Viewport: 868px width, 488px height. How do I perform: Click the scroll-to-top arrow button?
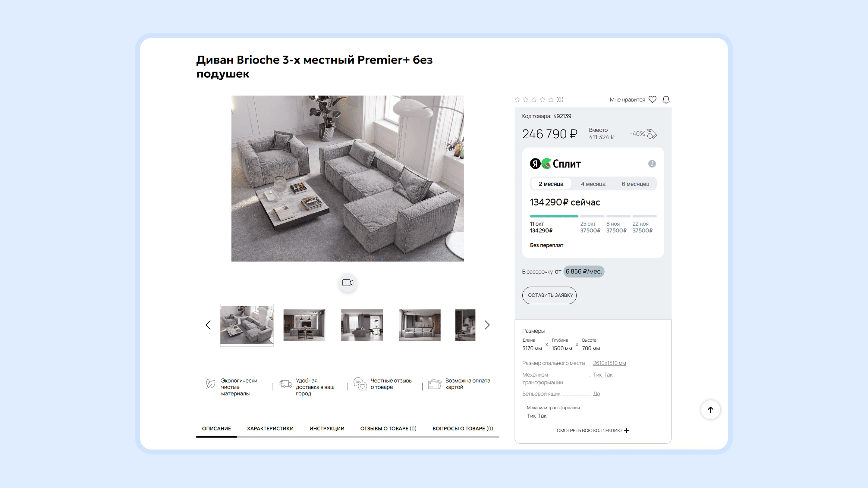tap(710, 410)
